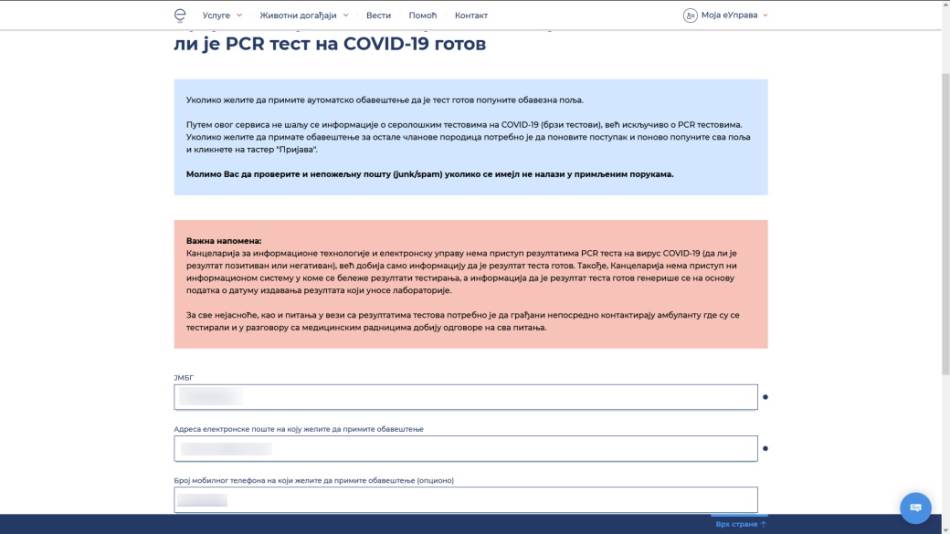Click the page title about PCR тест

tap(330, 44)
